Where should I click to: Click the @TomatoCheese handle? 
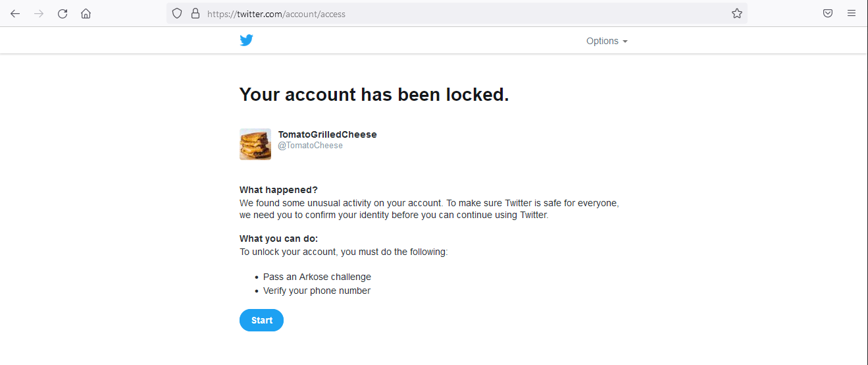310,146
